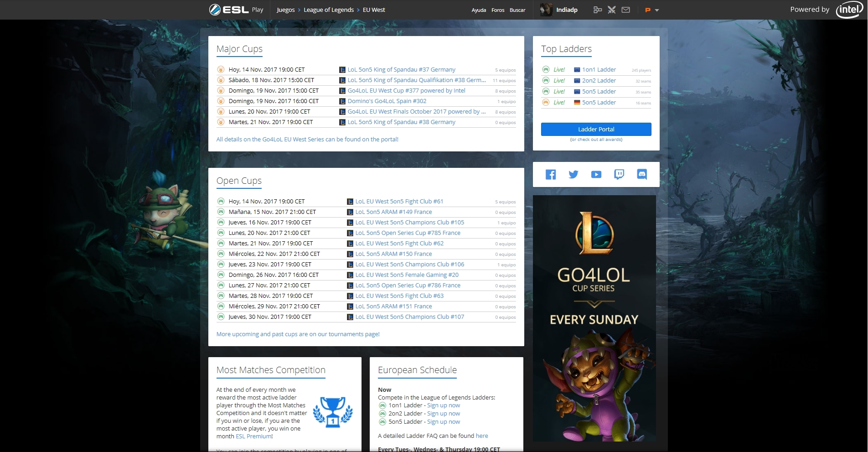The height and width of the screenshot is (452, 868).
Task: Click LoL game icon beside Domino's Go4LoL Spain
Action: tap(342, 101)
